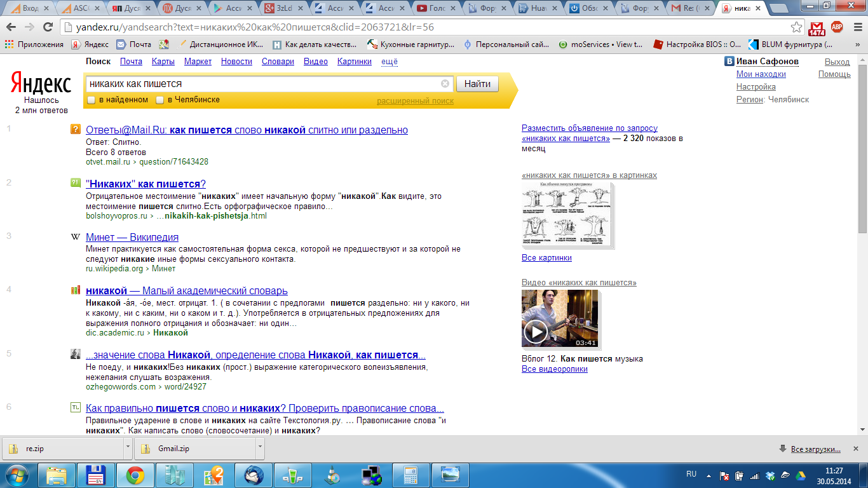Click the Yandex logo
The height and width of the screenshot is (488, 868).
pos(41,83)
